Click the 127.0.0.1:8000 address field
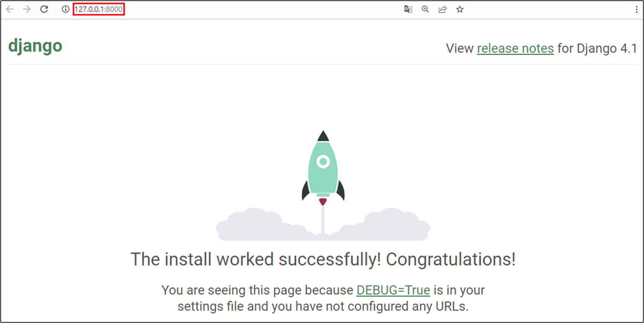This screenshot has width=644, height=323. click(99, 9)
